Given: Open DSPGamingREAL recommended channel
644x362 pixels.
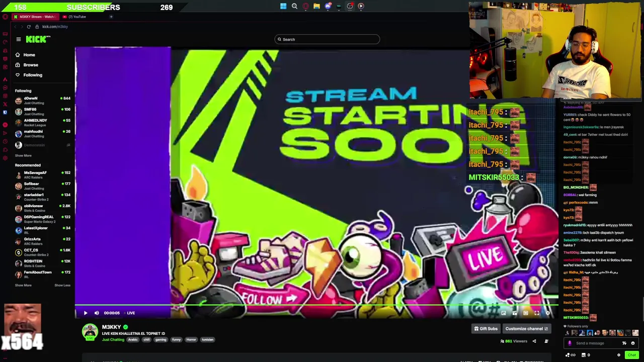Looking at the screenshot, I should pos(43,219).
